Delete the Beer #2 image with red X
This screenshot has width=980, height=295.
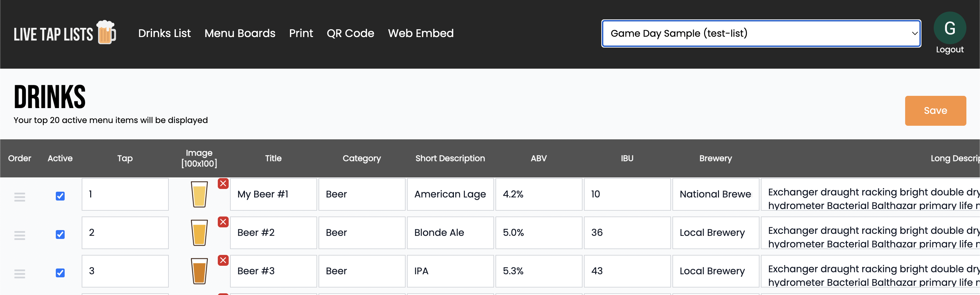pyautogui.click(x=223, y=222)
